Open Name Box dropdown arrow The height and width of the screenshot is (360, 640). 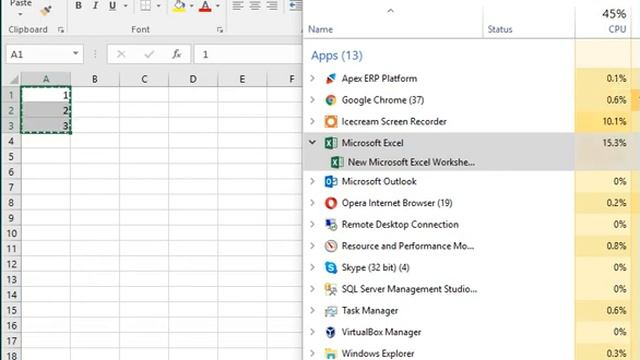76,54
